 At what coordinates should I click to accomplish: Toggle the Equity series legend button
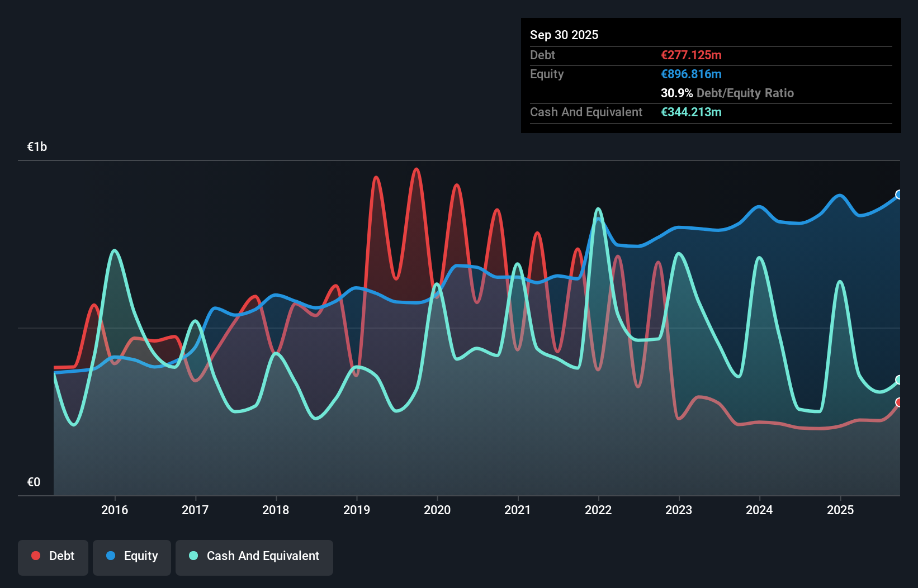[132, 557]
